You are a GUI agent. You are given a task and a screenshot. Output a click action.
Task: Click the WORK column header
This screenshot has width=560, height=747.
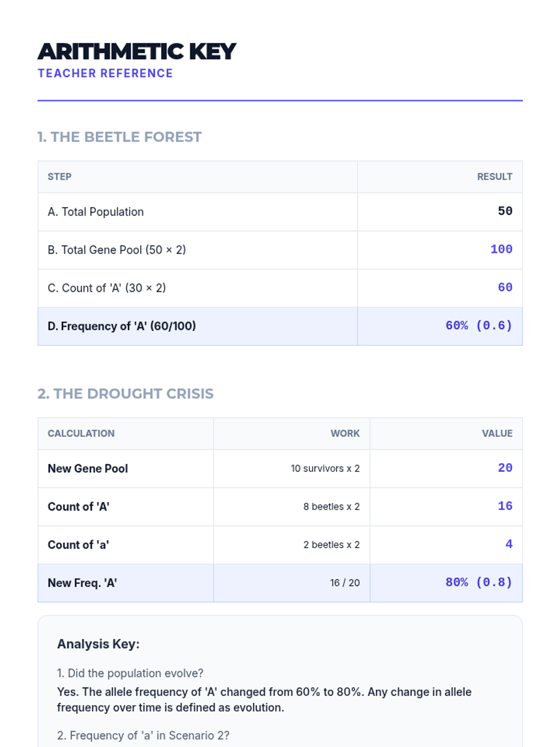[x=345, y=433]
